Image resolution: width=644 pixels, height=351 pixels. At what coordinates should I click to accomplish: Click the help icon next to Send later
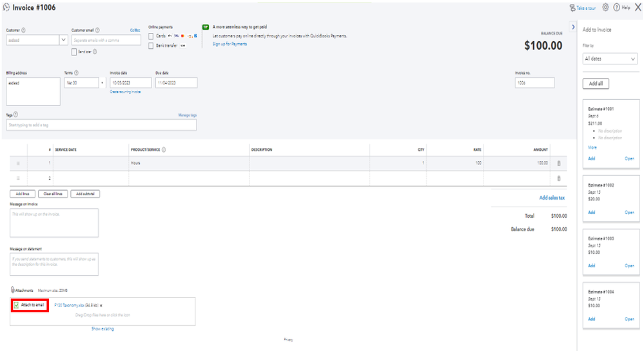95,52
